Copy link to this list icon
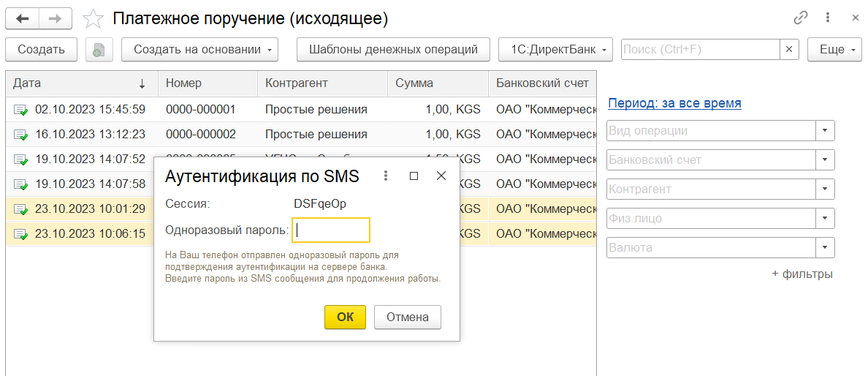868x376 pixels. 801,18
